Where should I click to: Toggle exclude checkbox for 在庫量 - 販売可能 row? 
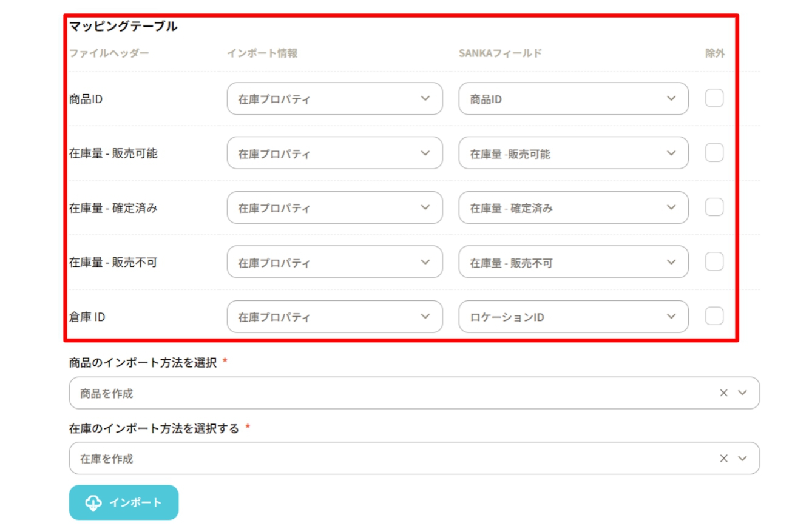714,153
